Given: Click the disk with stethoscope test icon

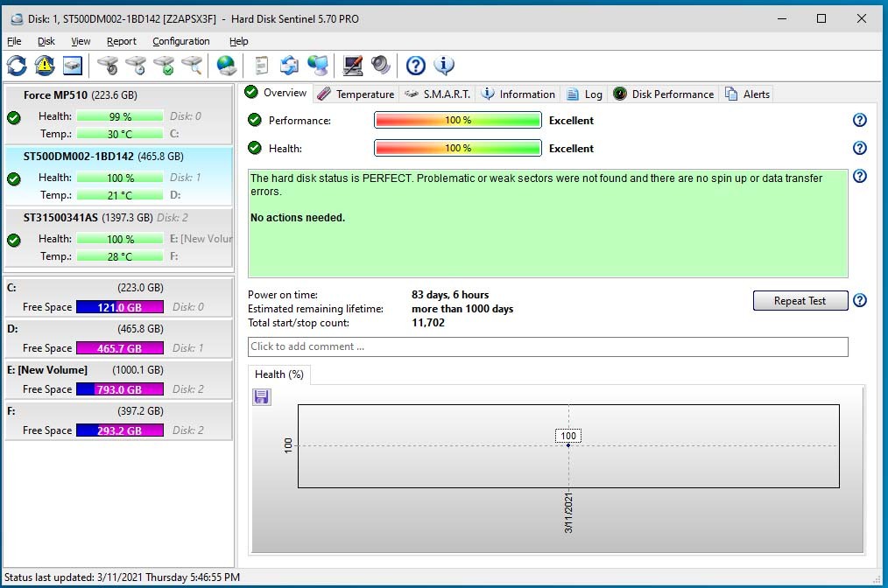Looking at the screenshot, I should [109, 66].
